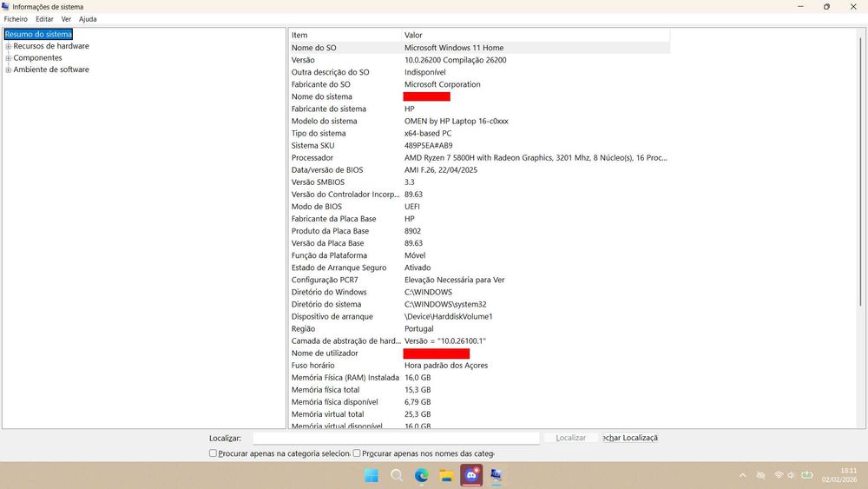The image size is (868, 489).
Task: Select the Memória Física (RAM) Instalada row
Action: click(x=479, y=377)
